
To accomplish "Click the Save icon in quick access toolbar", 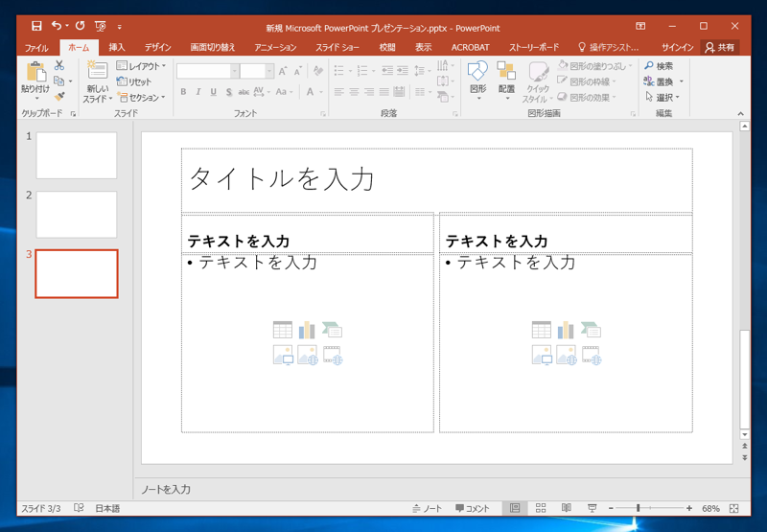I will click(x=36, y=27).
